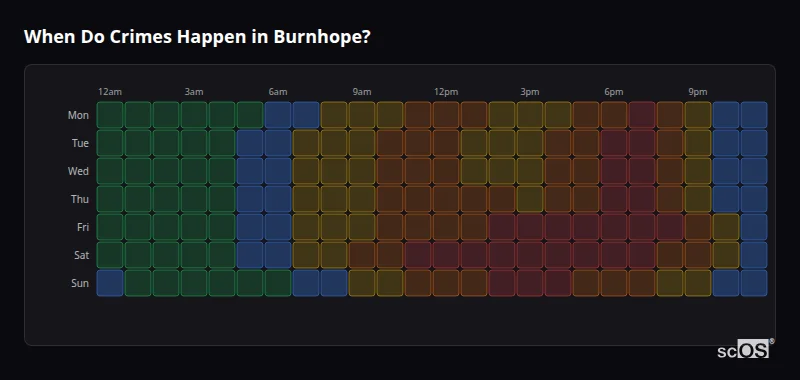The image size is (800, 380).
Task: Click the Thu row label
Action: [x=80, y=199]
